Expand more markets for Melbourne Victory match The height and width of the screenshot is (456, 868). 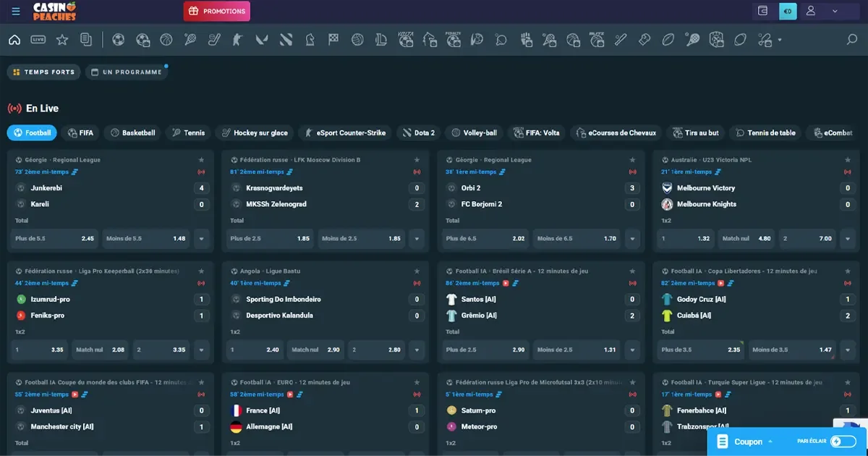tap(848, 238)
